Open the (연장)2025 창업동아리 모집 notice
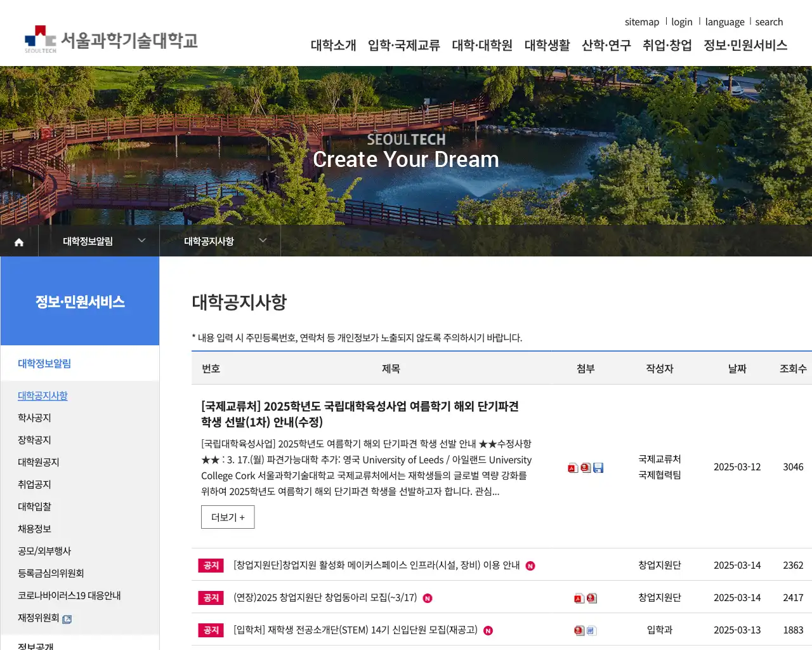The width and height of the screenshot is (812, 650). click(x=325, y=597)
